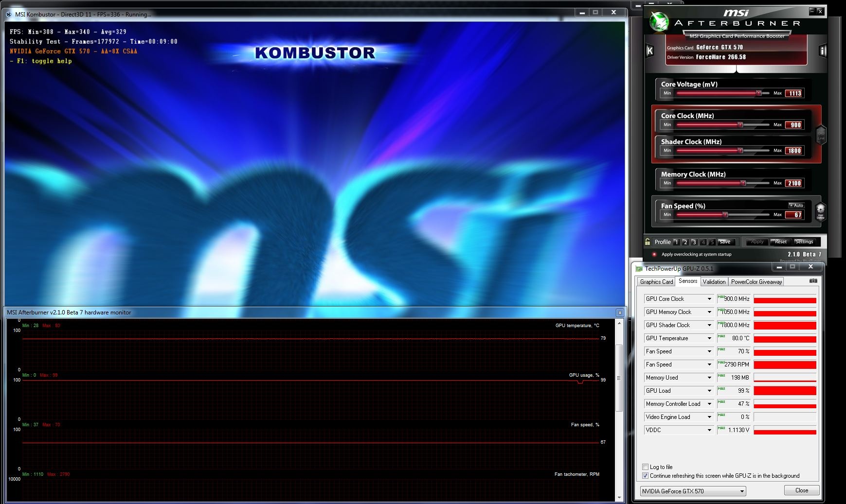
Task: Open Afterburner's information (i) panel
Action: [x=823, y=51]
